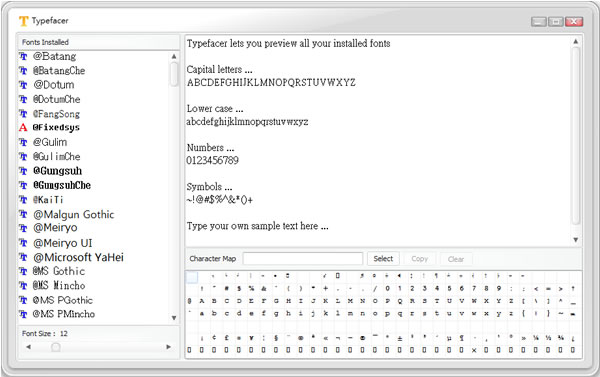Click the Fonts Installed column header
This screenshot has height=377, width=600.
98,42
